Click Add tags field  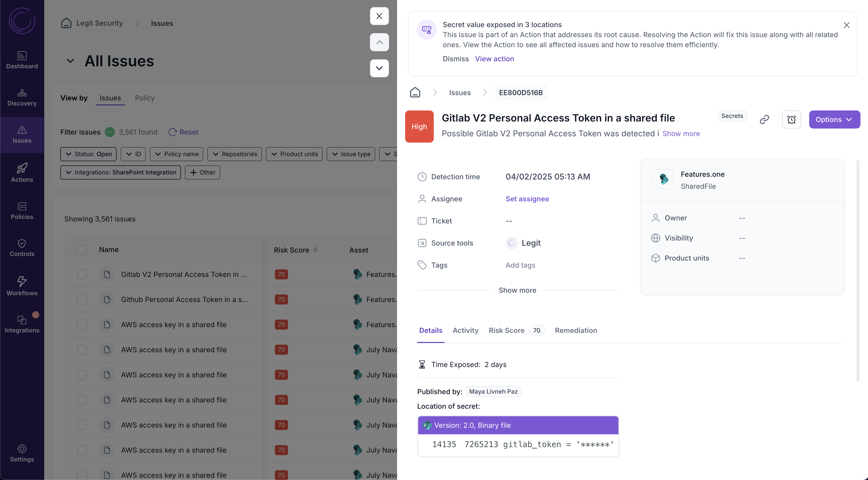click(x=520, y=265)
